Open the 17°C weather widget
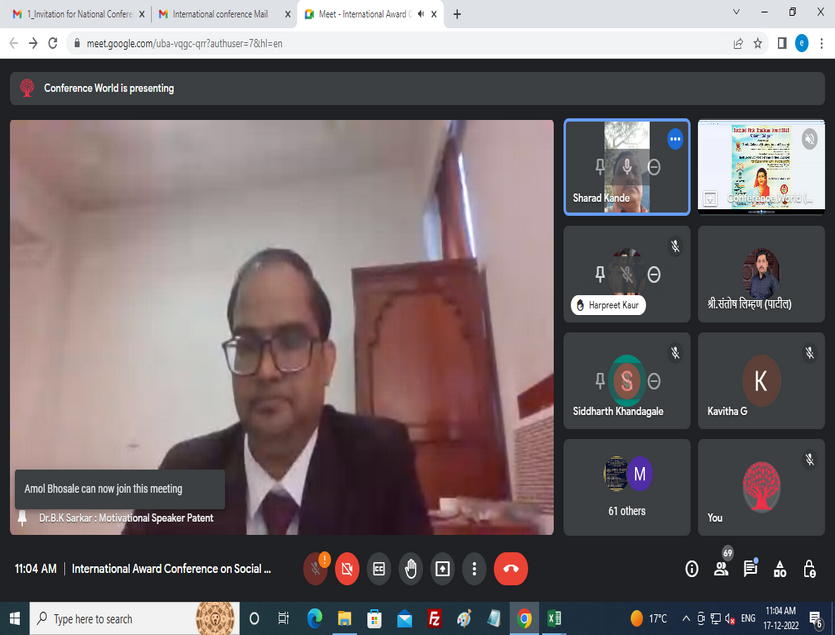The height and width of the screenshot is (635, 835). pyautogui.click(x=649, y=618)
